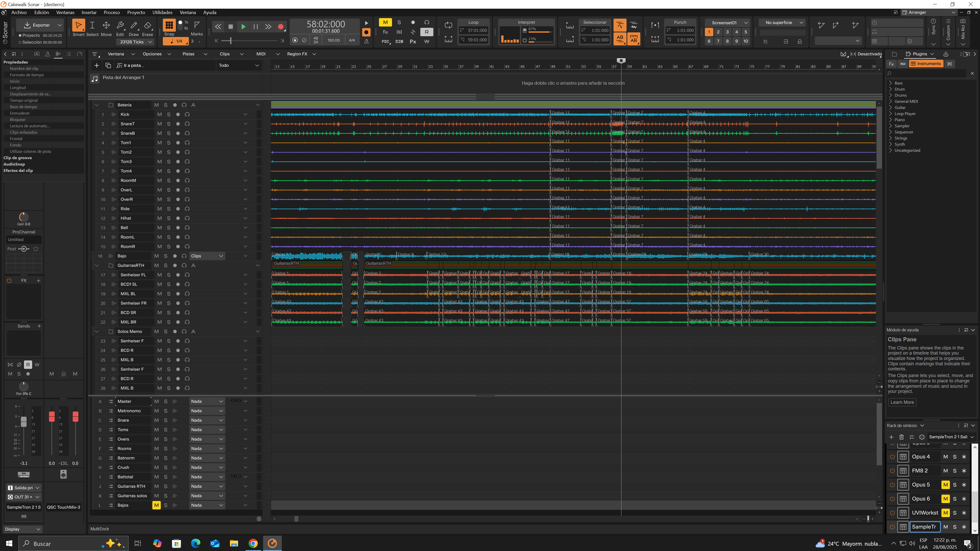Toggle global Mute button in Mix module
The height and width of the screenshot is (551, 980).
pos(385,22)
